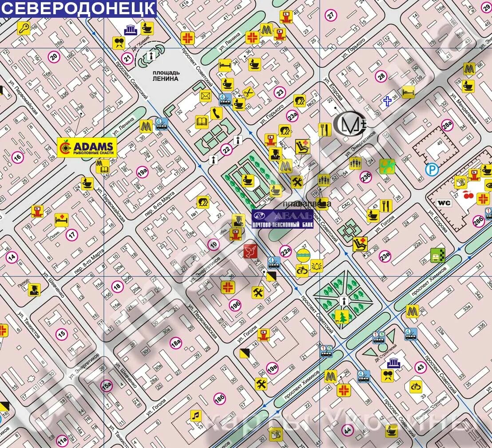The height and width of the screenshot is (448, 492).
Task: Select the dentist chair icon by №24
Action: point(303,147)
